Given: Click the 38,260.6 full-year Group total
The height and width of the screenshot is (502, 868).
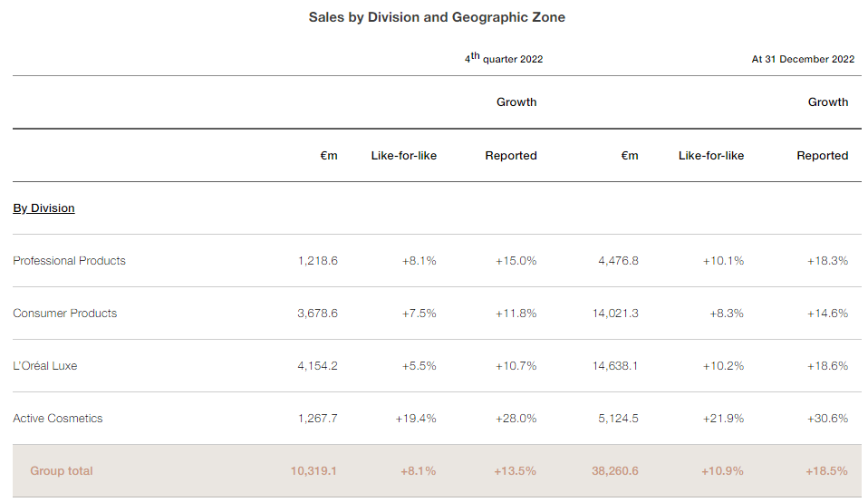Looking at the screenshot, I should point(614,471).
